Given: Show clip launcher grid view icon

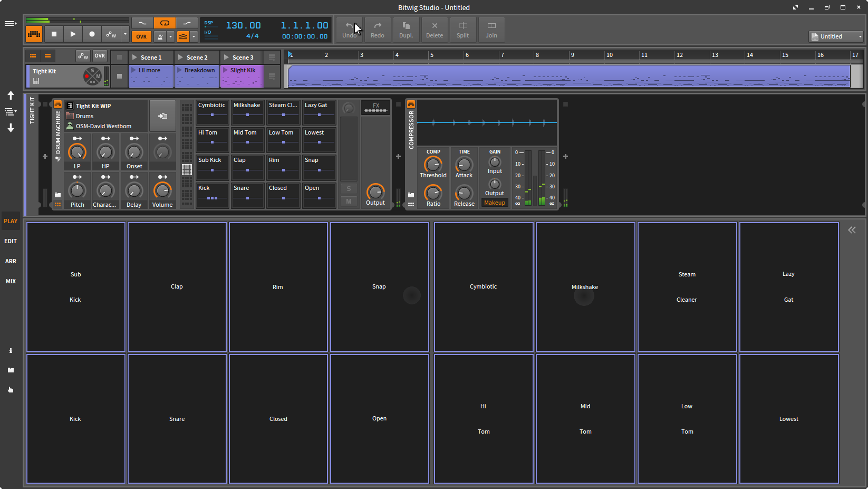Looking at the screenshot, I should pyautogui.click(x=33, y=56).
